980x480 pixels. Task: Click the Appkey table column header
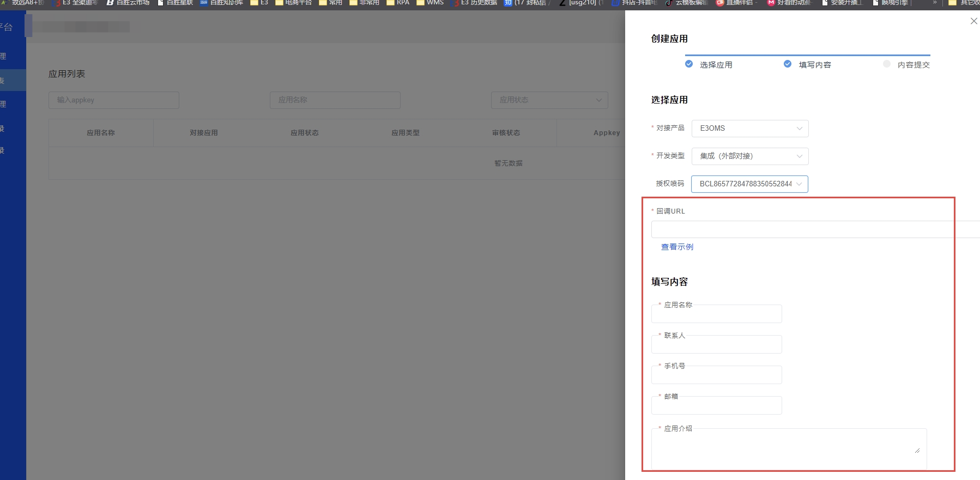(x=607, y=133)
